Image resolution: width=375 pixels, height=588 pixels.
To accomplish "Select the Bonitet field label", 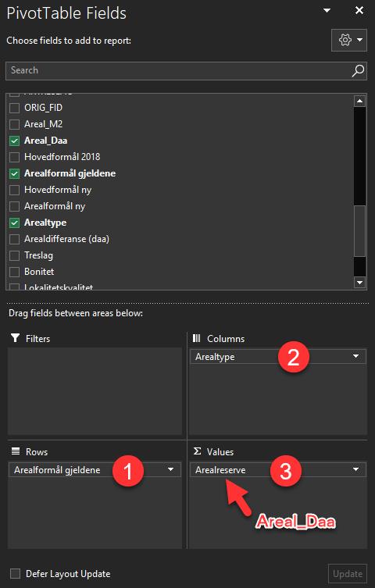I will 39,272.
